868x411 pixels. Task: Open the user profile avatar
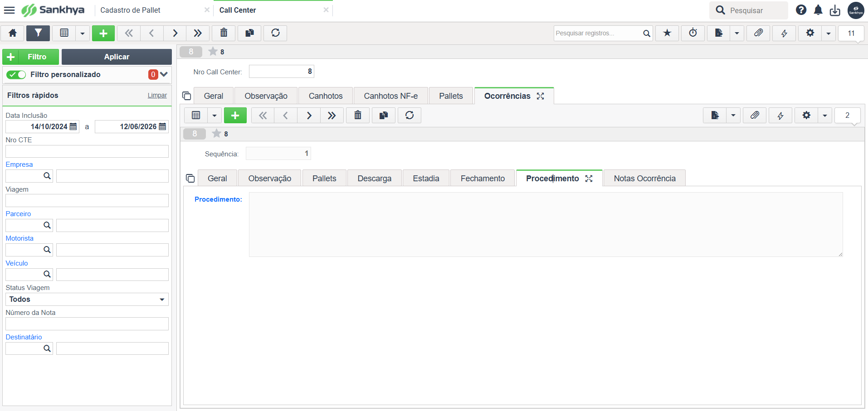point(856,10)
